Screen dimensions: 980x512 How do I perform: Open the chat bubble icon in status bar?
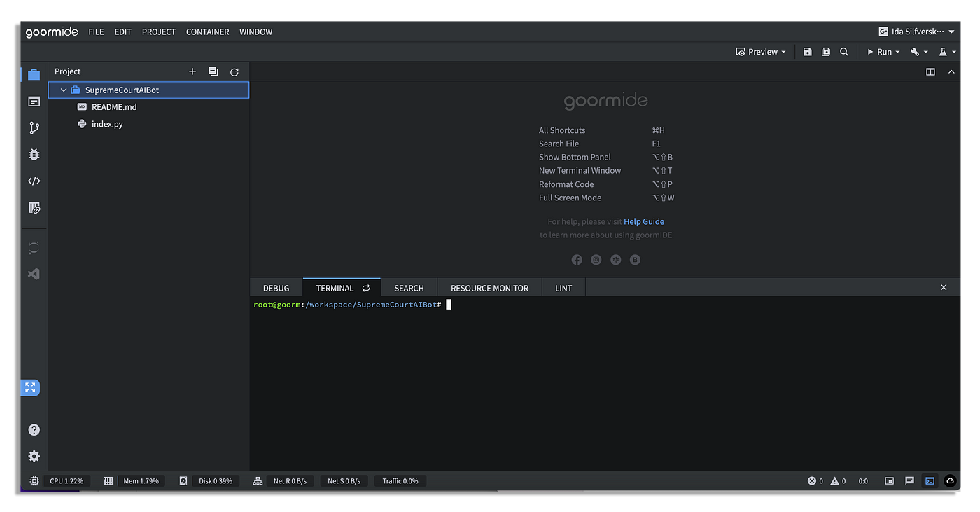(x=909, y=481)
